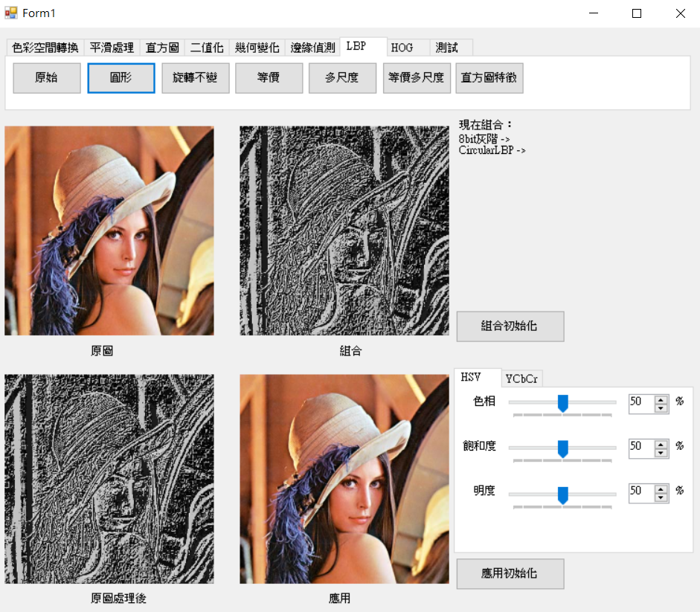
Task: Select the 直方圖 tab
Action: (162, 48)
